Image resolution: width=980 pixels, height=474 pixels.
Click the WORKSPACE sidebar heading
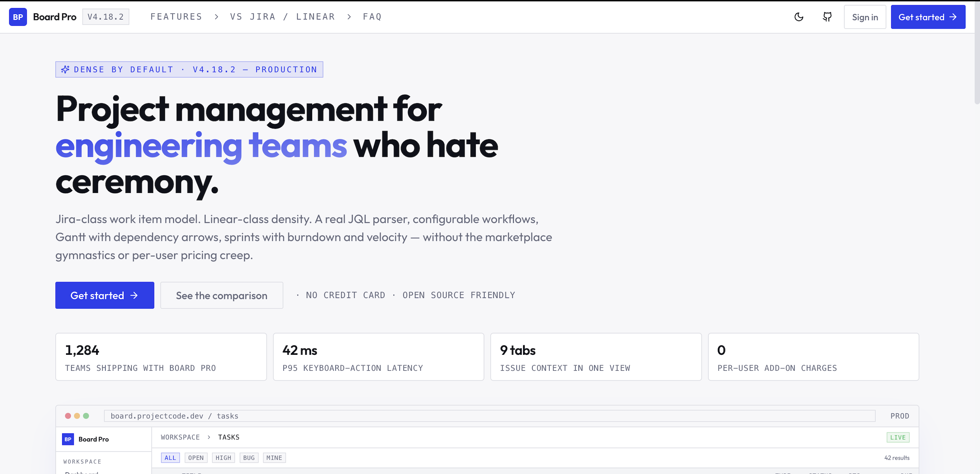pos(82,461)
